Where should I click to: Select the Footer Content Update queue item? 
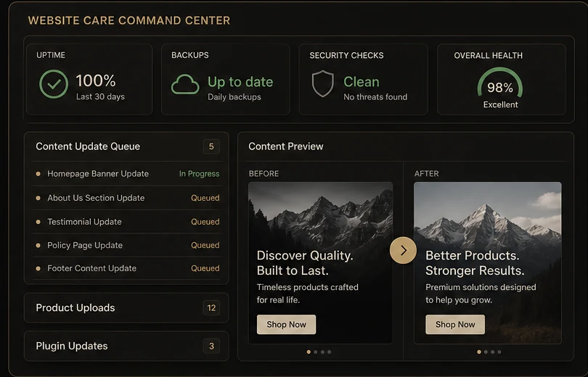[x=128, y=268]
